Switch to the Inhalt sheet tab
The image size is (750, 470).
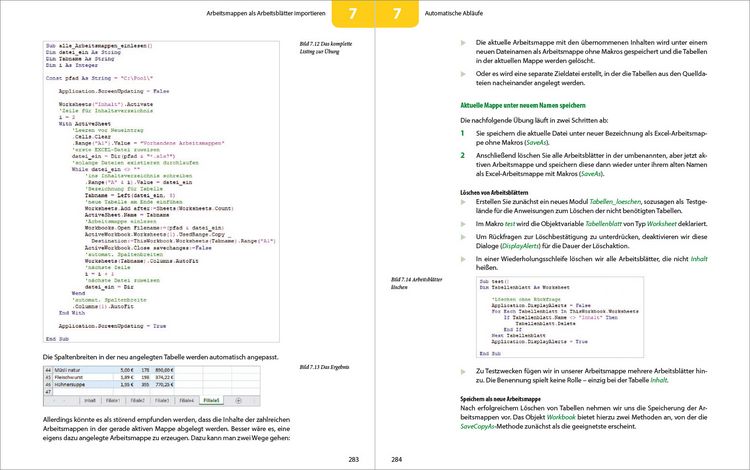tap(90, 401)
